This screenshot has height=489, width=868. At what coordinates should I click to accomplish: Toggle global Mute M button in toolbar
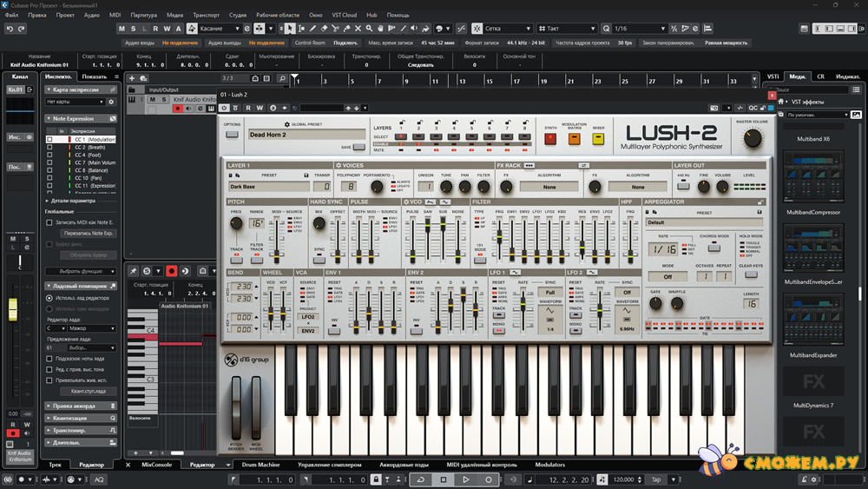(x=122, y=29)
